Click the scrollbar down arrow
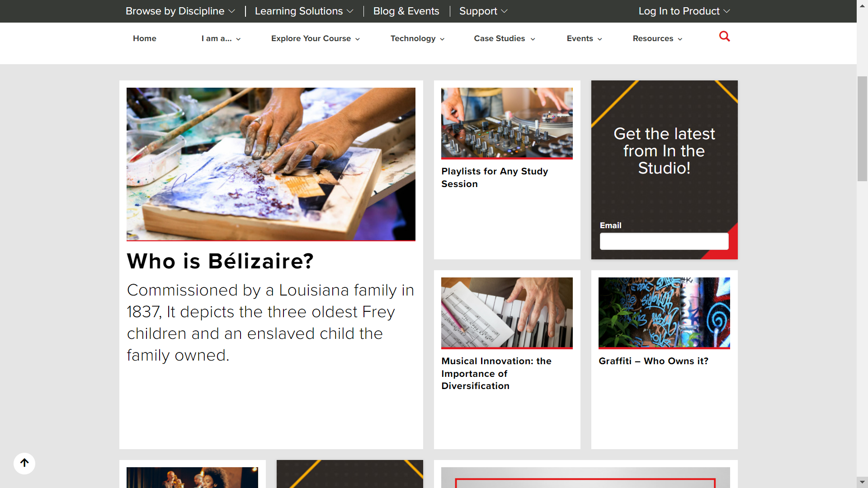The image size is (868, 488). pyautogui.click(x=862, y=482)
